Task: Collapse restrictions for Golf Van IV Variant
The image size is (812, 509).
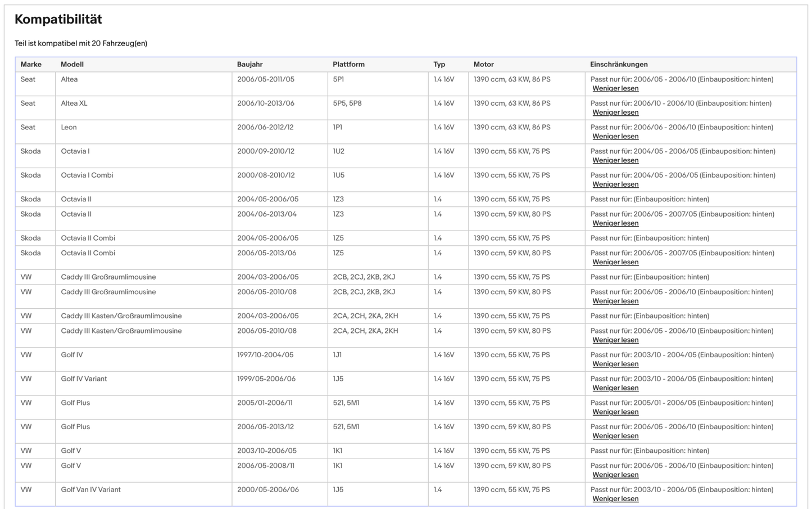Action: click(x=615, y=499)
